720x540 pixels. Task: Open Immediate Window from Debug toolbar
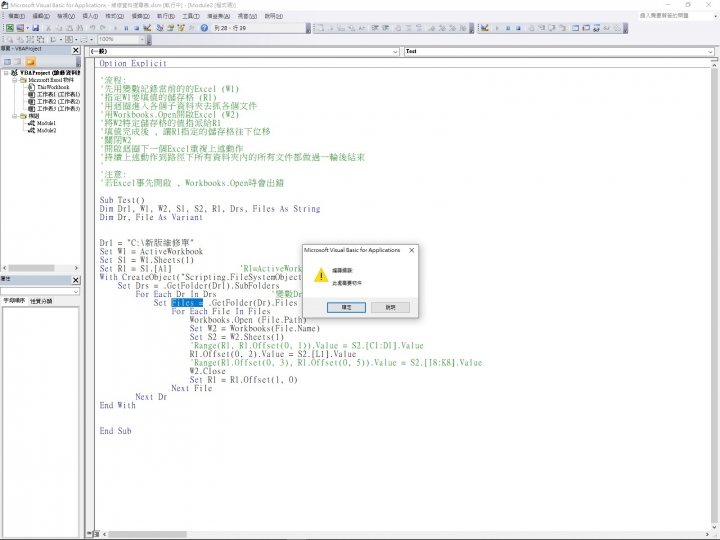(586, 28)
